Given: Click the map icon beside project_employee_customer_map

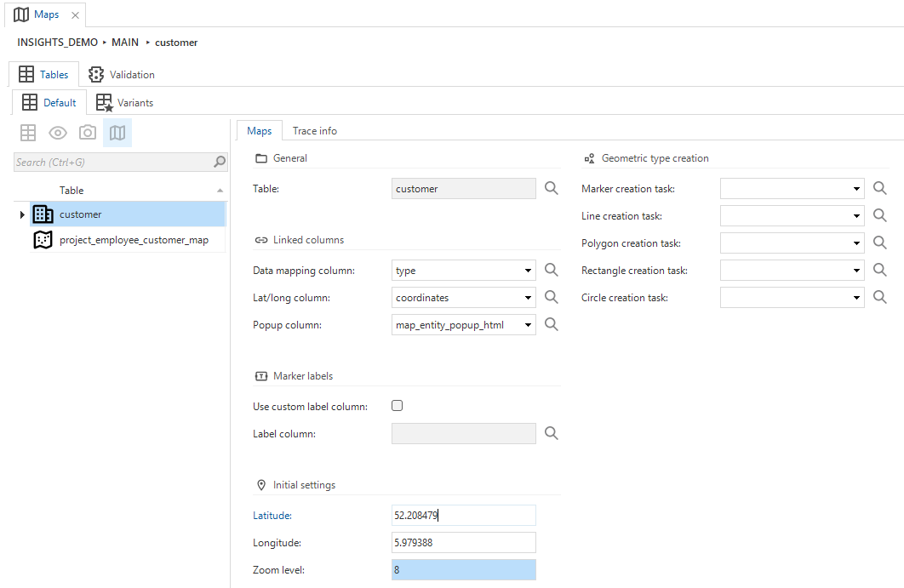Looking at the screenshot, I should pos(43,240).
